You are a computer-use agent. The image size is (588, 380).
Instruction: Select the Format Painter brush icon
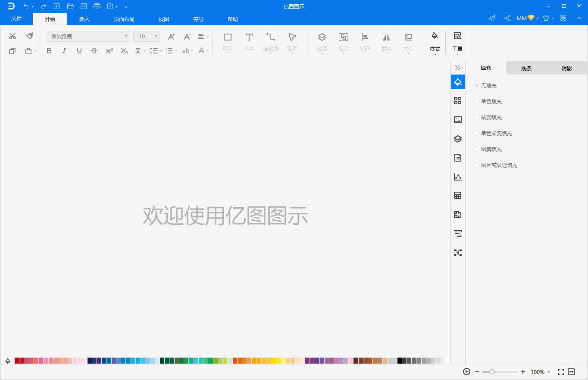(x=29, y=36)
